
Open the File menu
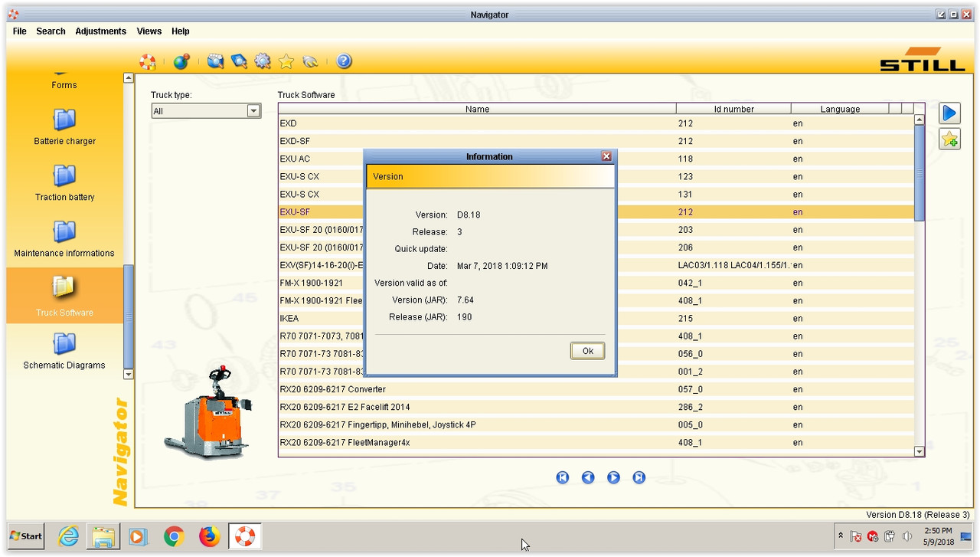point(20,31)
